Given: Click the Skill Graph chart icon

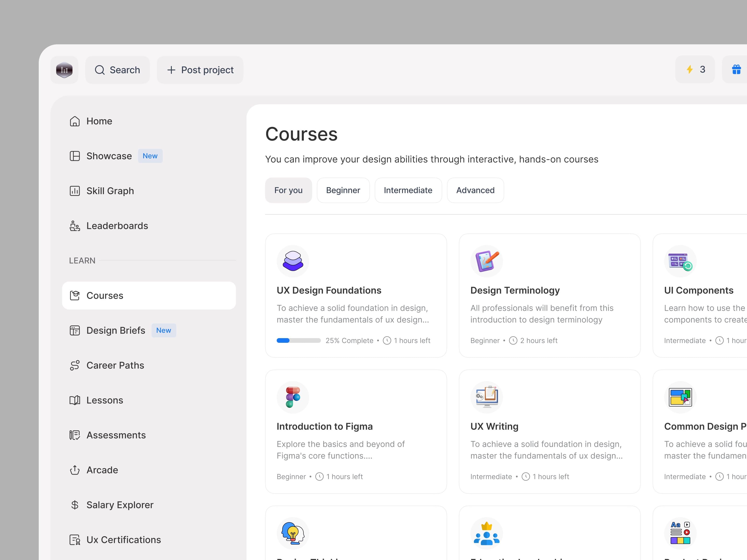Looking at the screenshot, I should point(75,191).
